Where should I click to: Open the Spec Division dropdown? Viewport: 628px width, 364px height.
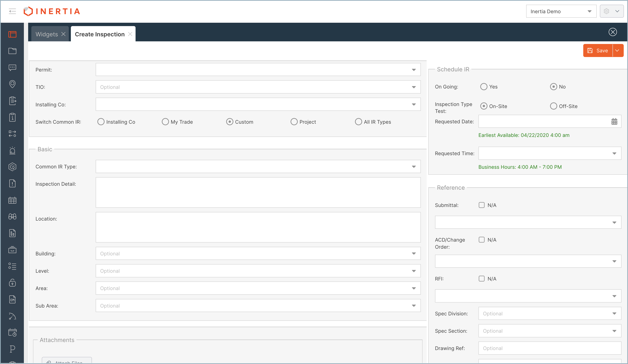549,314
